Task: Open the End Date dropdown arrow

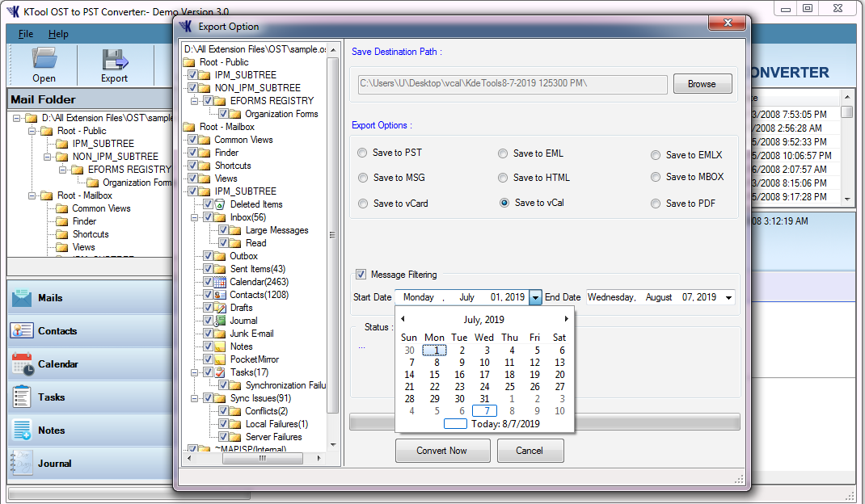Action: pos(728,297)
